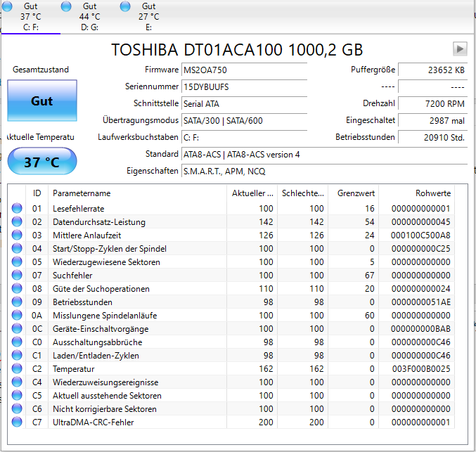The image size is (476, 452).
Task: Click the Schnittstelle field Serial ATA
Action: click(x=245, y=104)
